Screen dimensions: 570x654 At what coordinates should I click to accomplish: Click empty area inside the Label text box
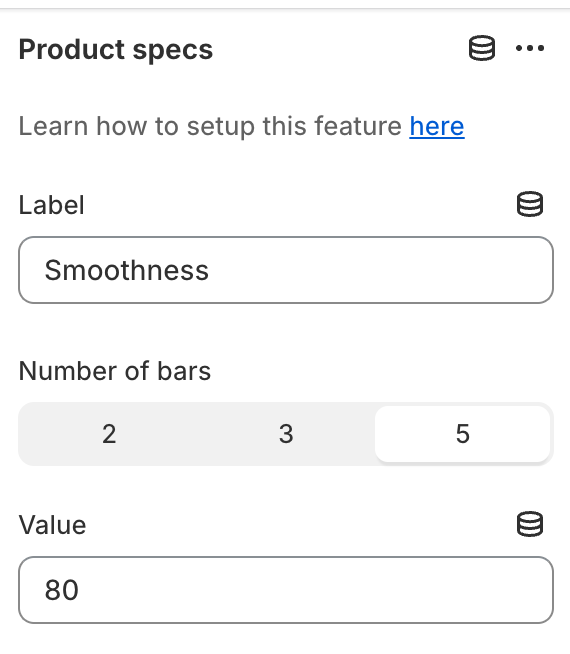(x=375, y=270)
